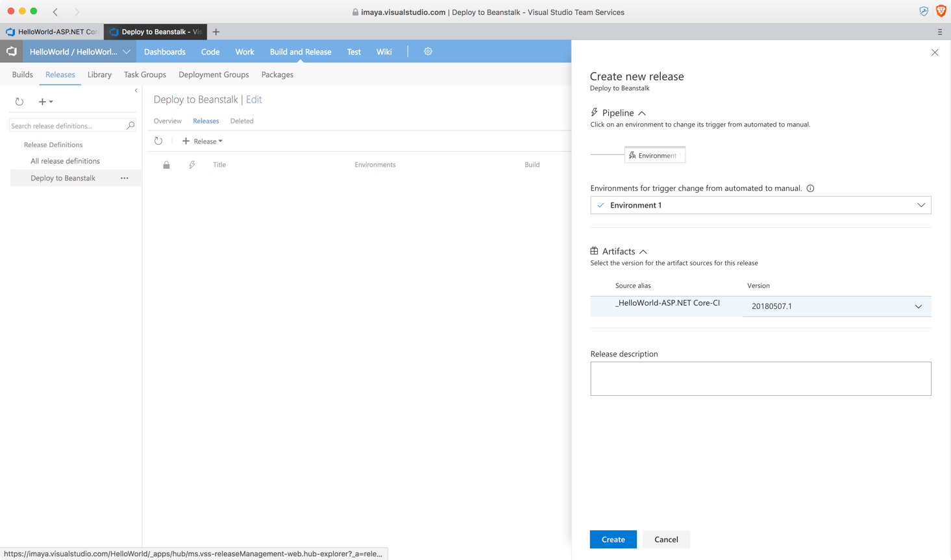Open the ellipsis menu for Deploy to Beanstalk
Viewport: 951px width, 560px height.
pos(125,178)
